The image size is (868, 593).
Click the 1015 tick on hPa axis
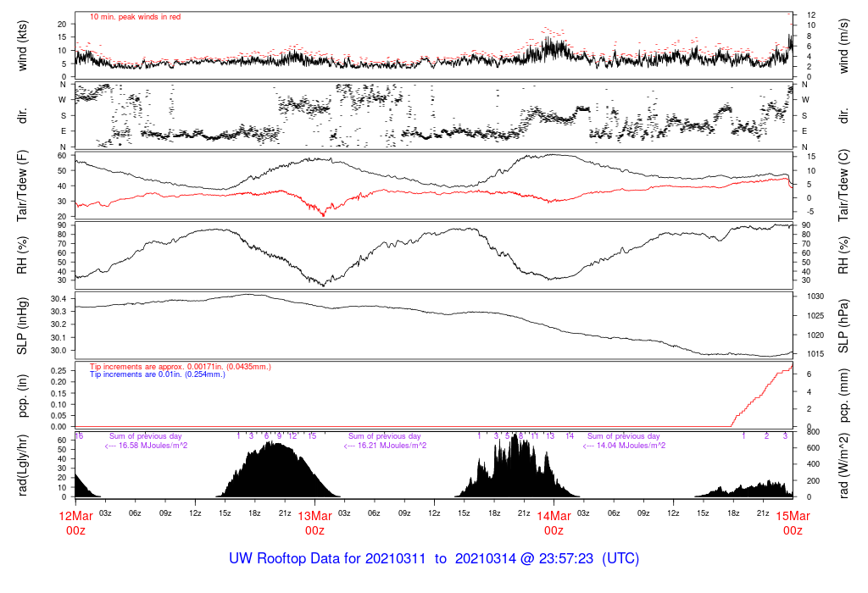tap(815, 354)
